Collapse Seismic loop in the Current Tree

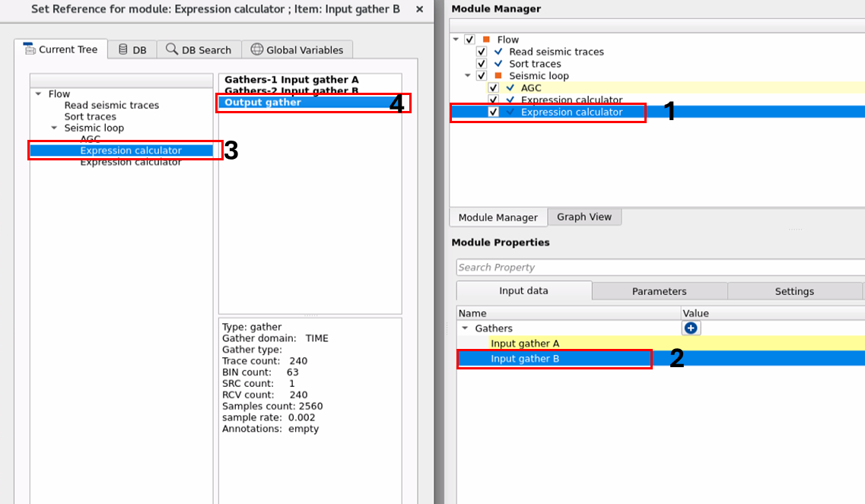click(54, 128)
